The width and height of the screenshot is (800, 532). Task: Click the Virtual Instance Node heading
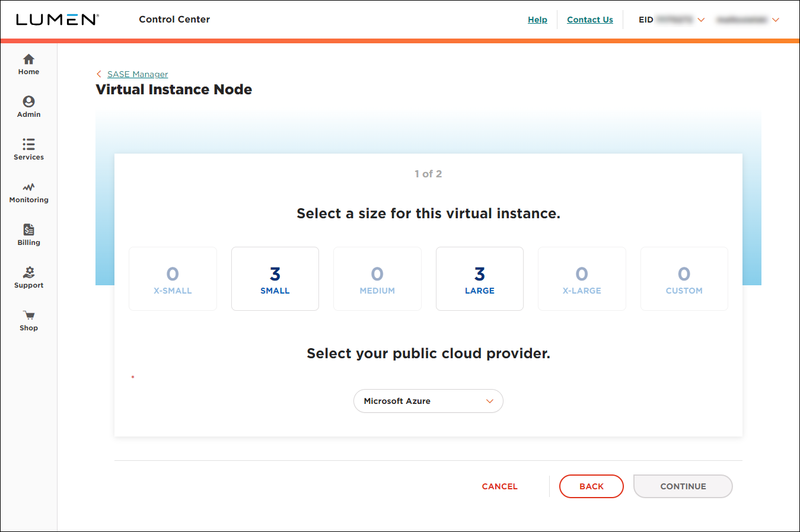click(x=174, y=90)
